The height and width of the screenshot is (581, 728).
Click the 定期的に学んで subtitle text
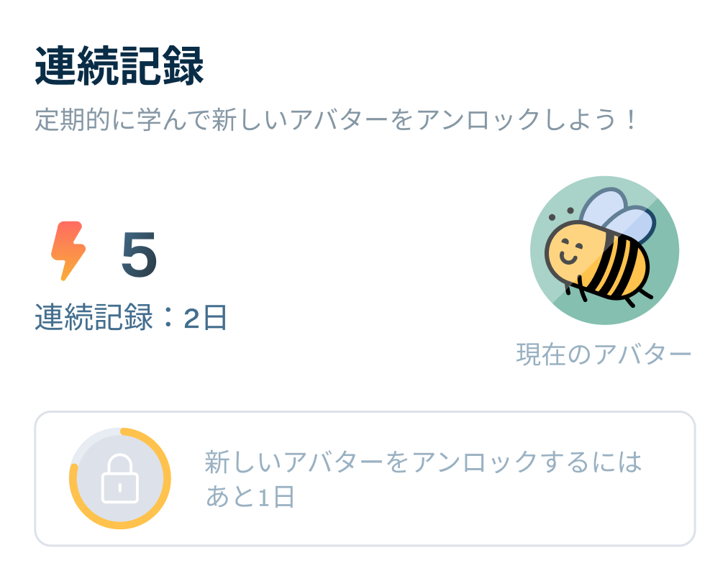[122, 120]
